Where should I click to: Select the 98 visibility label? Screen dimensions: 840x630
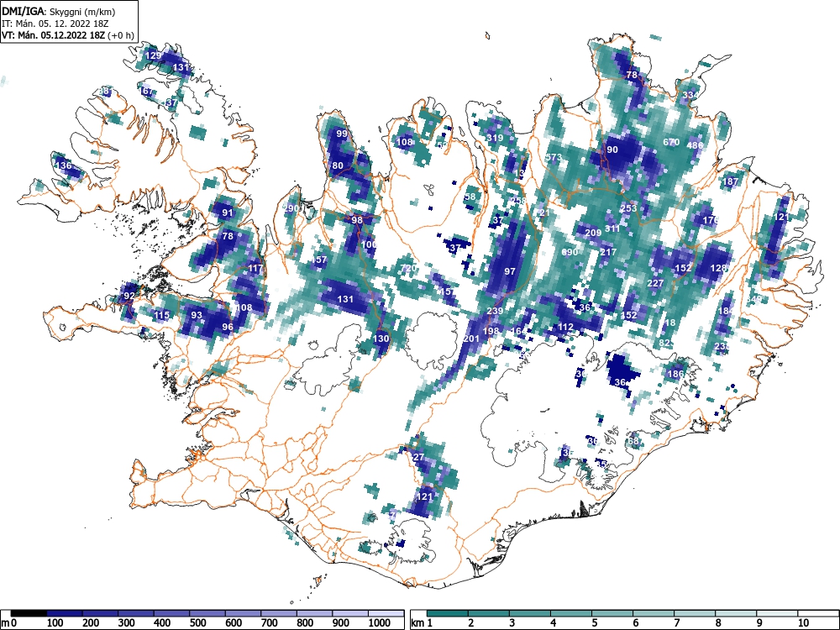point(357,220)
